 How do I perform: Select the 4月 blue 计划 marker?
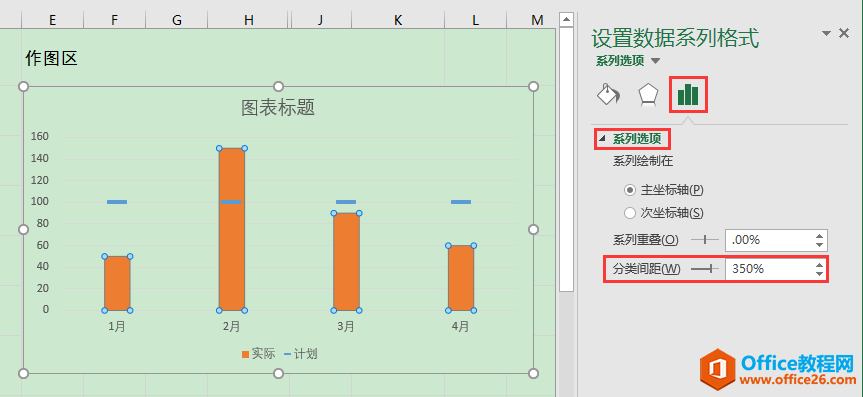coord(461,202)
